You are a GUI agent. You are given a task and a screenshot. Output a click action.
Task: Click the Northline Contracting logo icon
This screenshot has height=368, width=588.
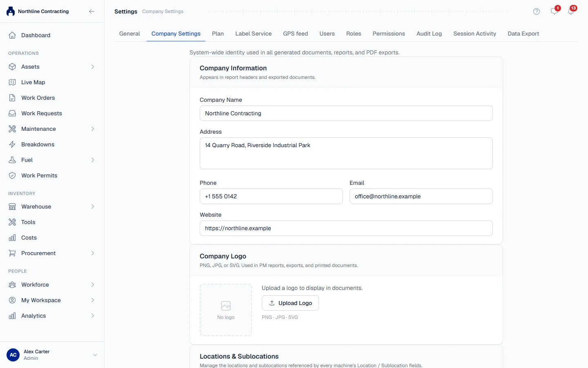[11, 11]
